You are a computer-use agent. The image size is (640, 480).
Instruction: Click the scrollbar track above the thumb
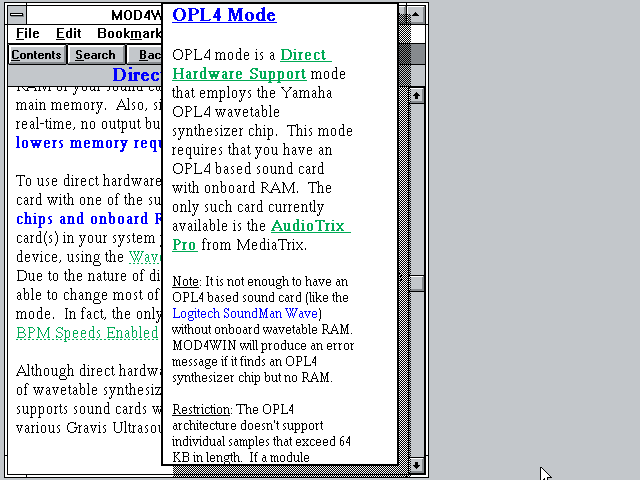pyautogui.click(x=418, y=180)
